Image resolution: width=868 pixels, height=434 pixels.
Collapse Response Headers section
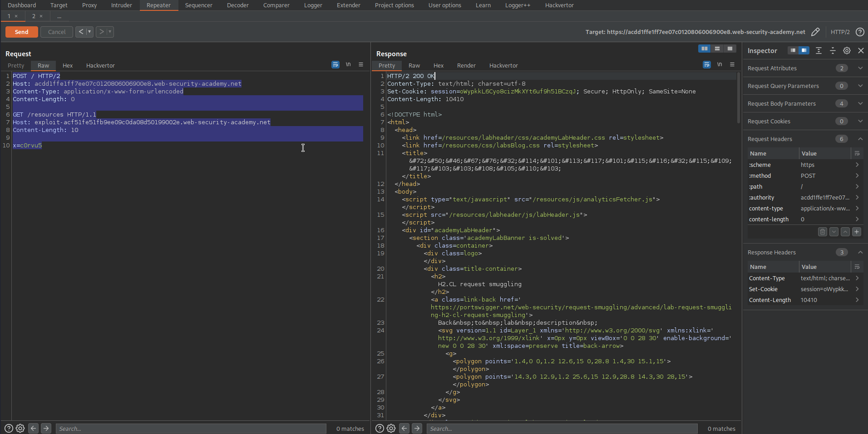tap(860, 252)
